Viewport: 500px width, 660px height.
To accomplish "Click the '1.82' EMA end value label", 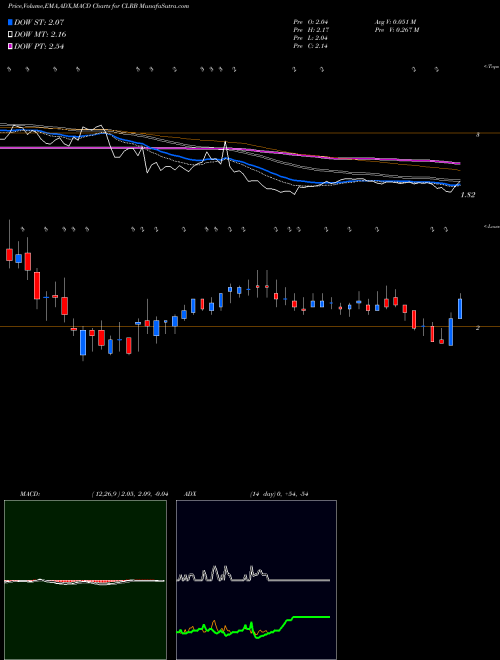I will 468,195.
